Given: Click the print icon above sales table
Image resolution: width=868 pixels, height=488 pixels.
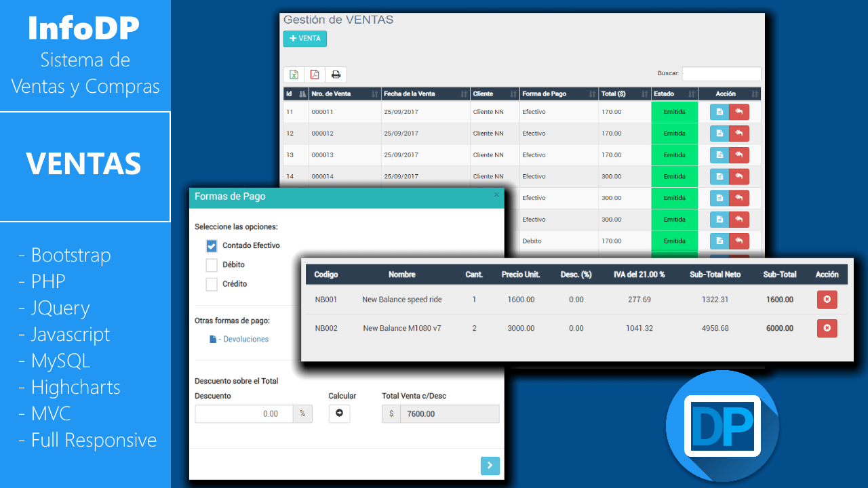Looking at the screenshot, I should click(336, 75).
